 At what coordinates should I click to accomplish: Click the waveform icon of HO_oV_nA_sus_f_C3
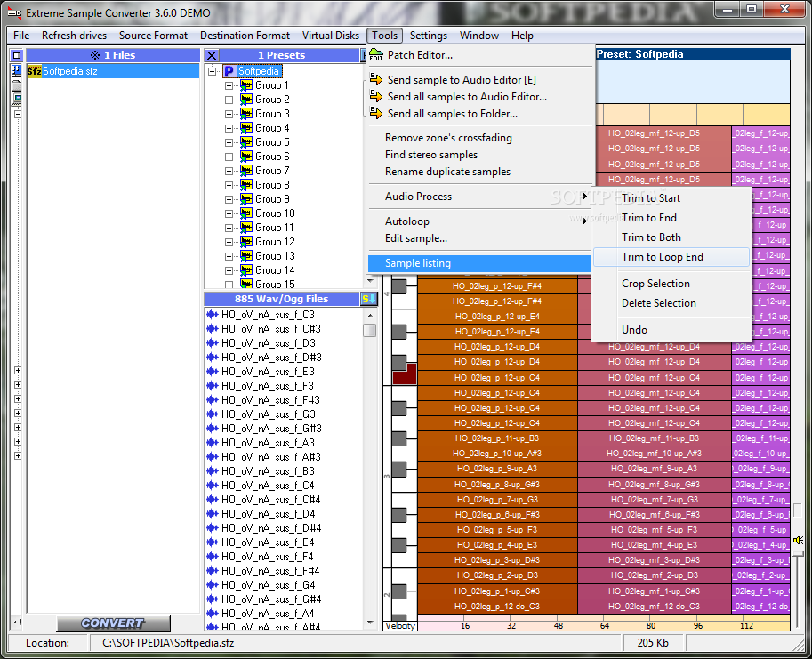[x=213, y=314]
